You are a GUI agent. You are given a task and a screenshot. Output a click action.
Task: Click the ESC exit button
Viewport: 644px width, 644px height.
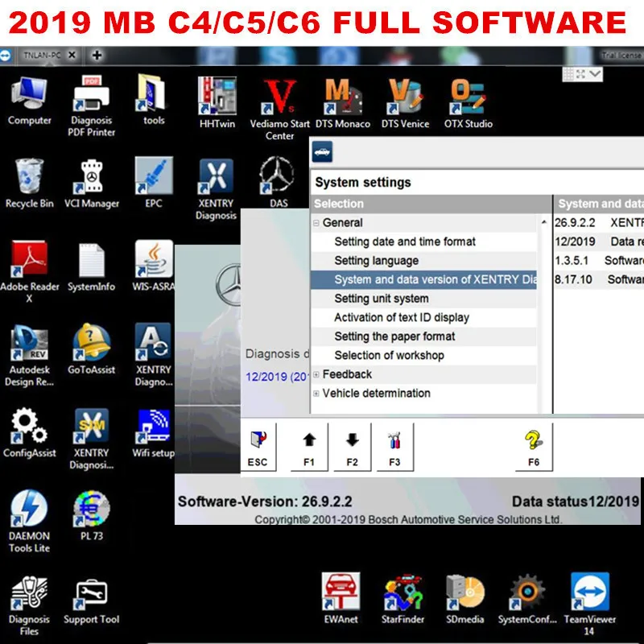click(x=258, y=448)
